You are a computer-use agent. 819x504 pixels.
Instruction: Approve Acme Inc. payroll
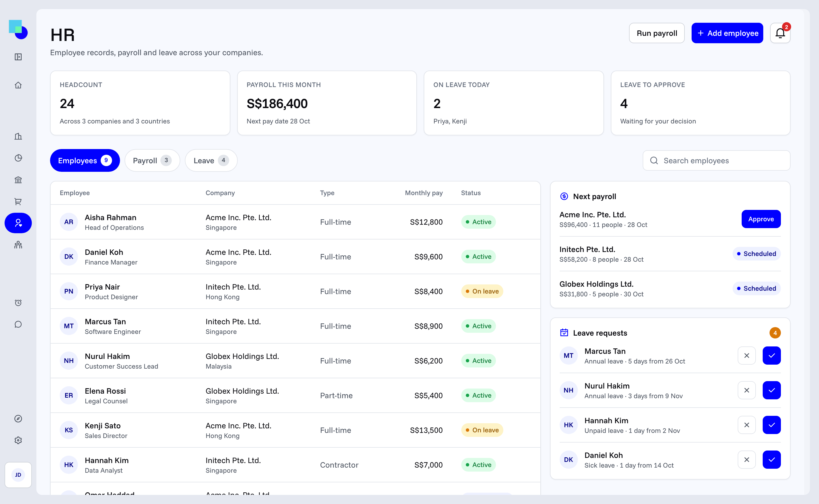(x=761, y=219)
